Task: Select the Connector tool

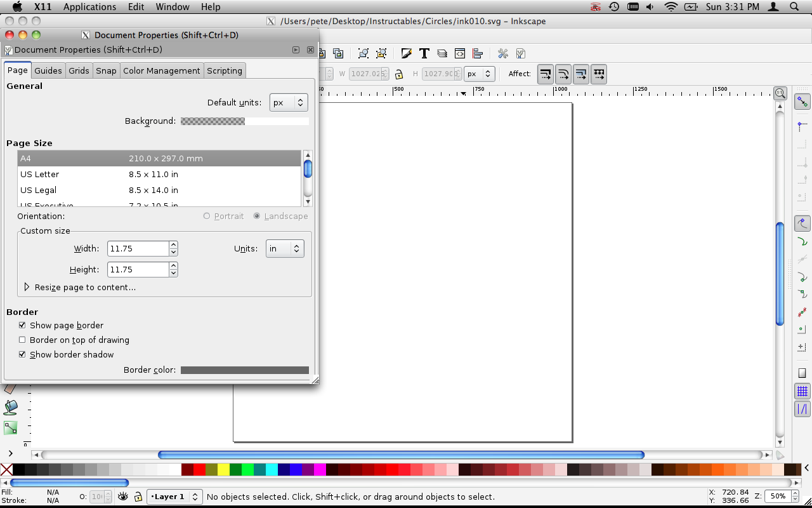Action: [x=11, y=428]
